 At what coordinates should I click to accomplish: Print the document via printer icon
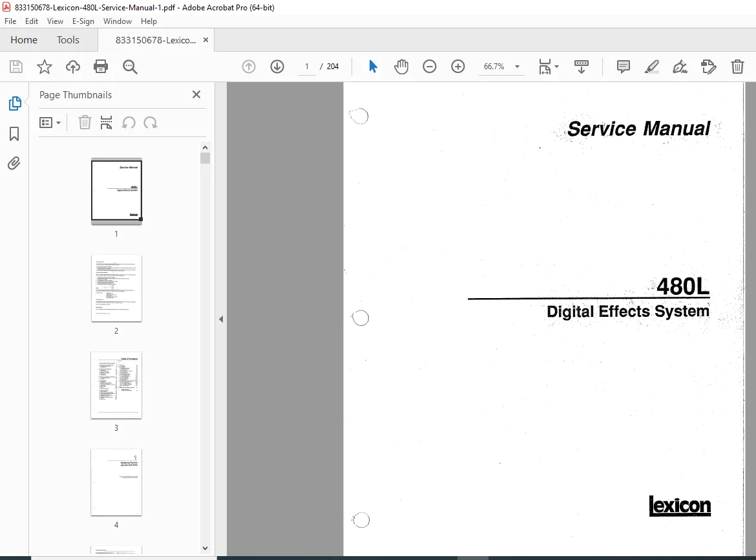tap(101, 67)
